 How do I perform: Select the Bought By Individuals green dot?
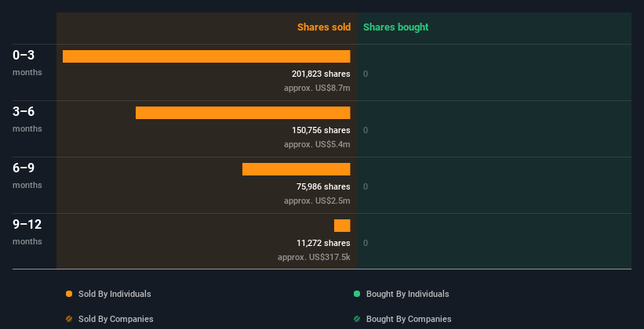coord(357,294)
